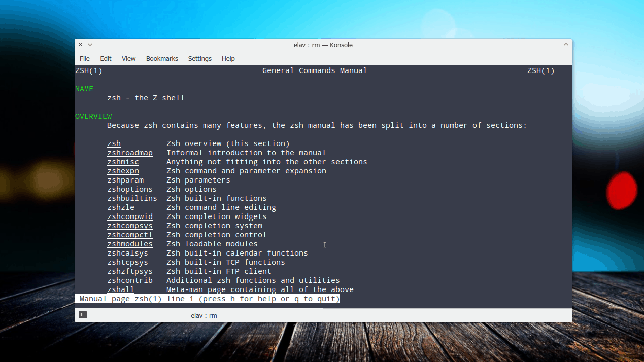Screen dimensions: 644x362
Task: Follow the zsh overview link
Action: (114, 143)
